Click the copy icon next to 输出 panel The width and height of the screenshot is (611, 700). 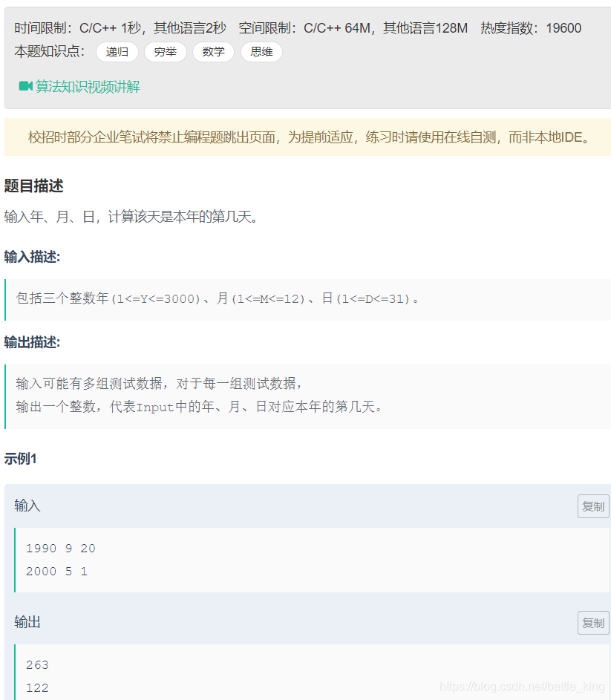pos(592,622)
